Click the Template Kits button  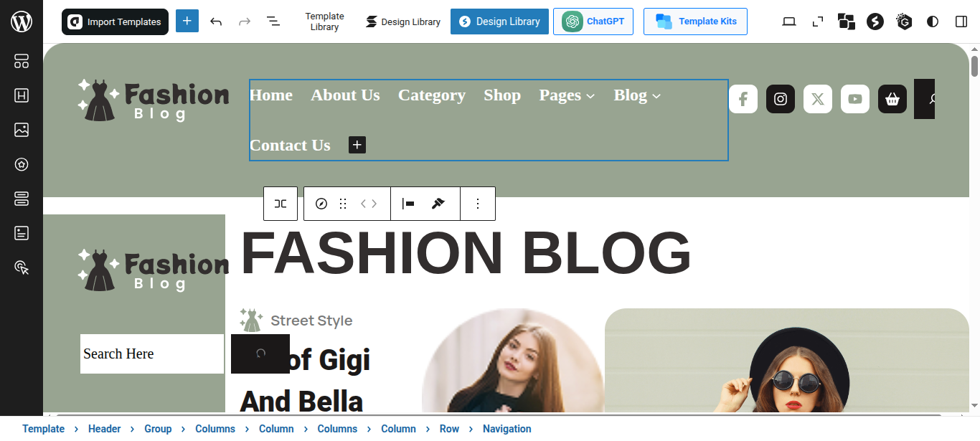[694, 22]
